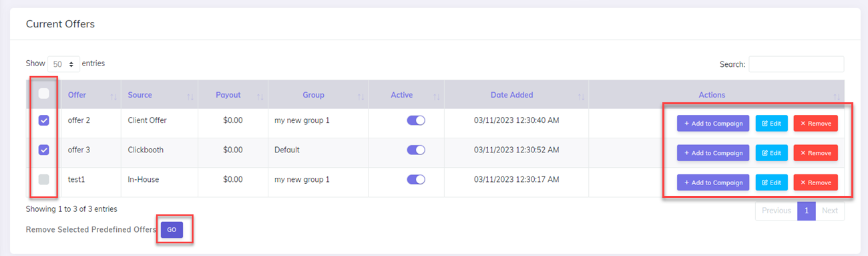Add offer 3 to a campaign

tap(713, 153)
